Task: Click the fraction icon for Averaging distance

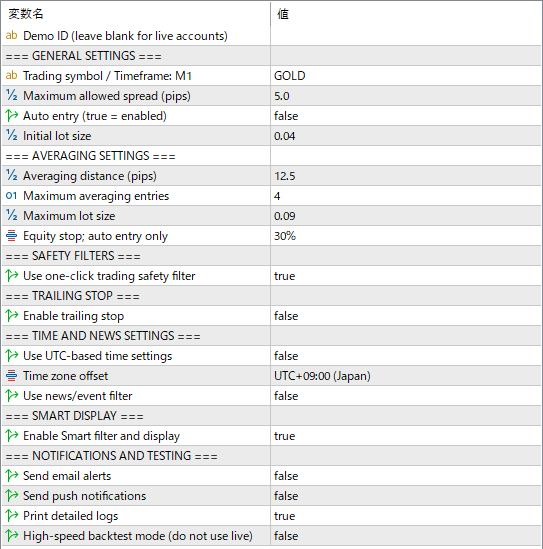Action: click(x=12, y=175)
